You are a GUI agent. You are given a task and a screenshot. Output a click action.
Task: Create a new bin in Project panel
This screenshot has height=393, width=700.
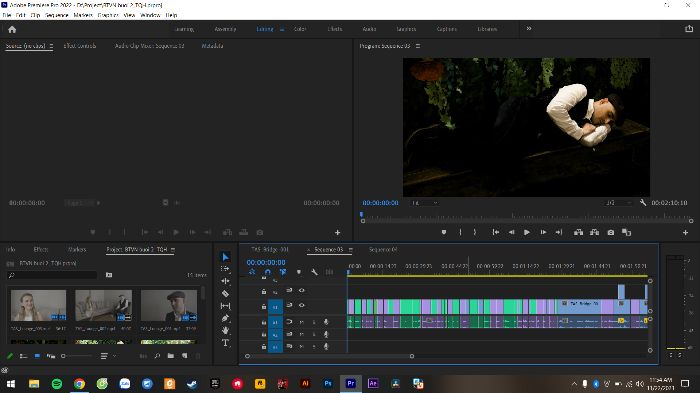click(x=171, y=356)
